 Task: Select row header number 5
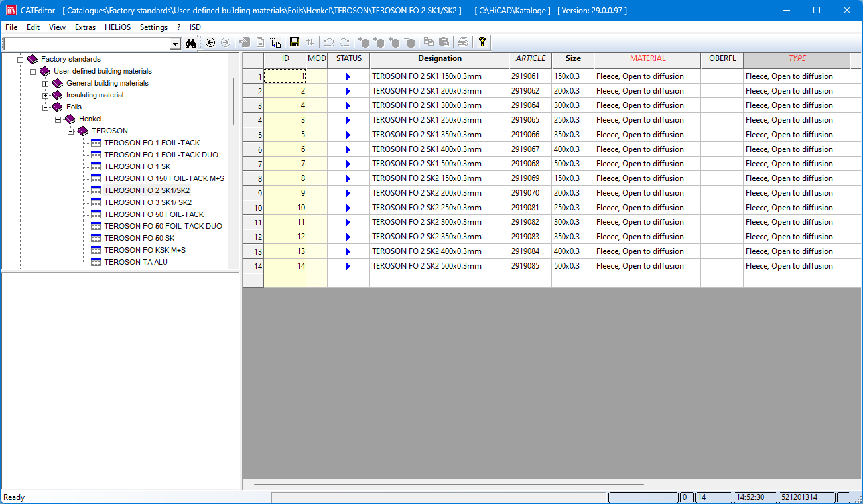(253, 135)
